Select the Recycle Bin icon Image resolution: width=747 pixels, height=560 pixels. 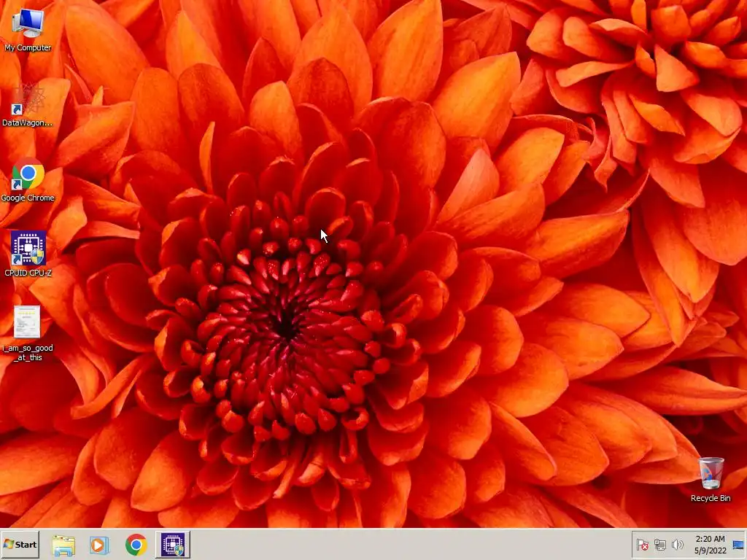[711, 472]
